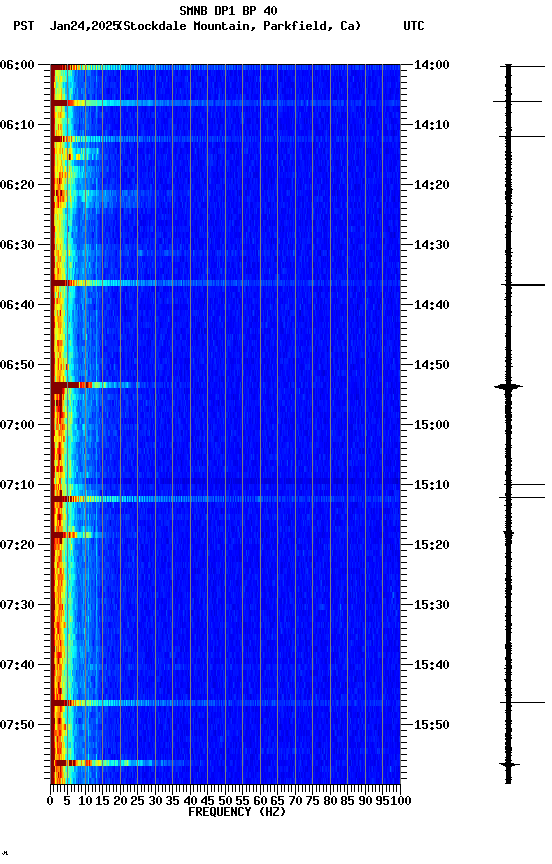Click the title text "SMNB DP1 BP 40"
The image size is (552, 864).
(x=228, y=10)
